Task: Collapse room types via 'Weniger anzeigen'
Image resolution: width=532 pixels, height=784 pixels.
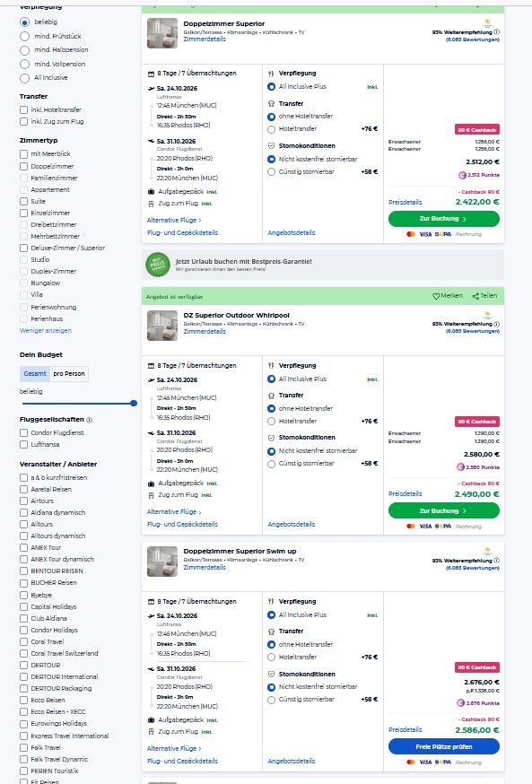Action: [x=46, y=330]
